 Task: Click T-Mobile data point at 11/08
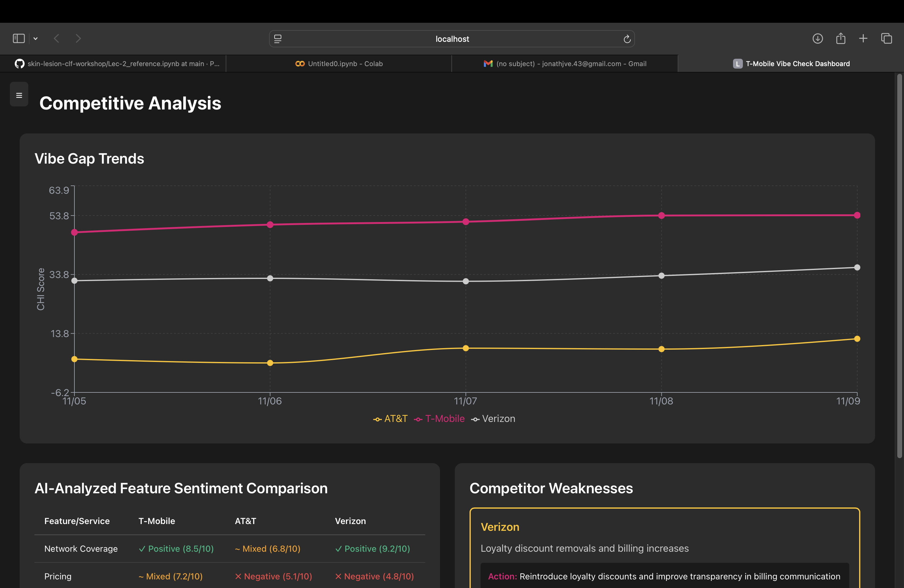[661, 215]
